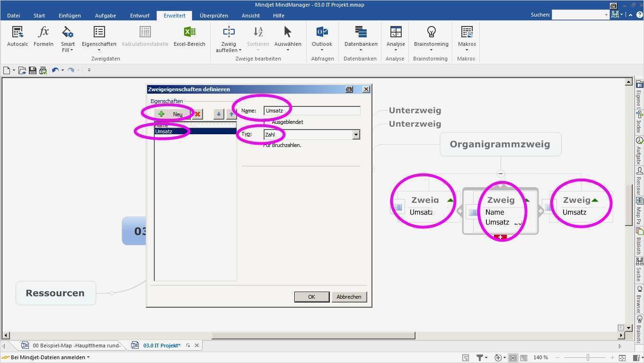The image size is (644, 363).
Task: Open the Brainstorming group launcher label
Action: 430,59
